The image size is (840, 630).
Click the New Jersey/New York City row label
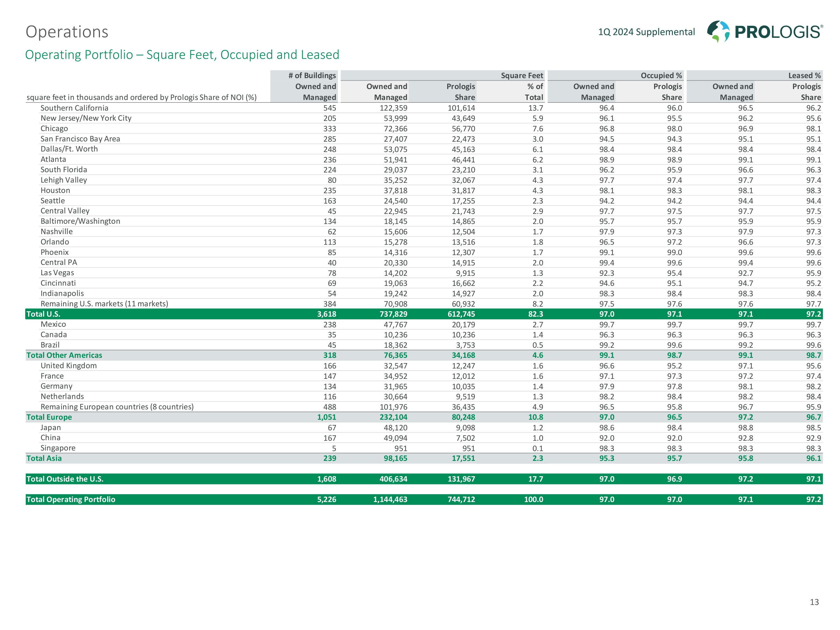tap(86, 118)
